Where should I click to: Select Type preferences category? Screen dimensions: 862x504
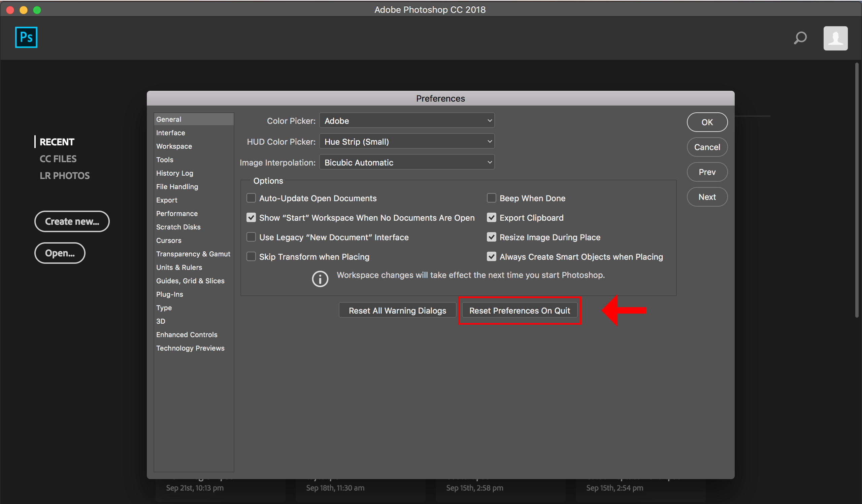pos(194,308)
